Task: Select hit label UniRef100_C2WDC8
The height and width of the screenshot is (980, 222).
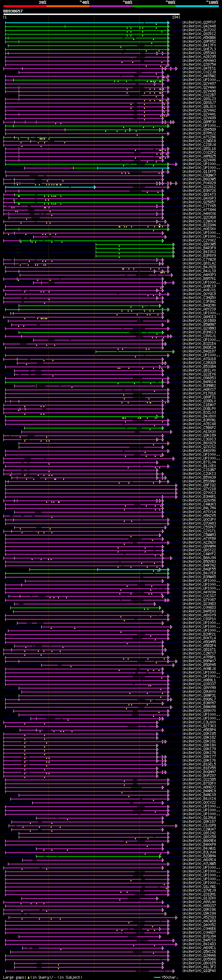Action: (199, 141)
